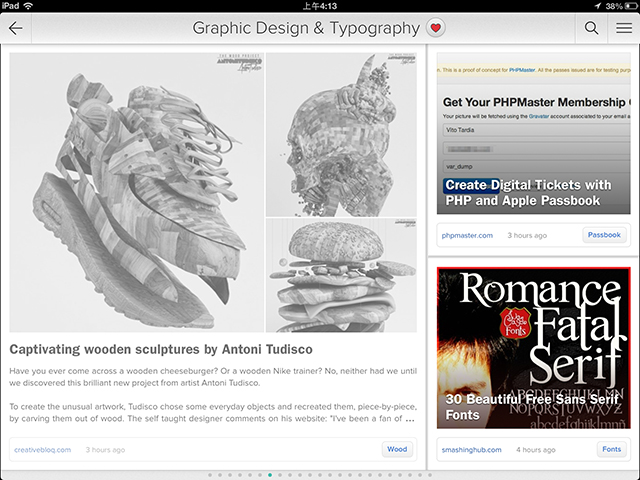The image size is (640, 480).
Task: Tap the back arrow icon
Action: [16, 28]
